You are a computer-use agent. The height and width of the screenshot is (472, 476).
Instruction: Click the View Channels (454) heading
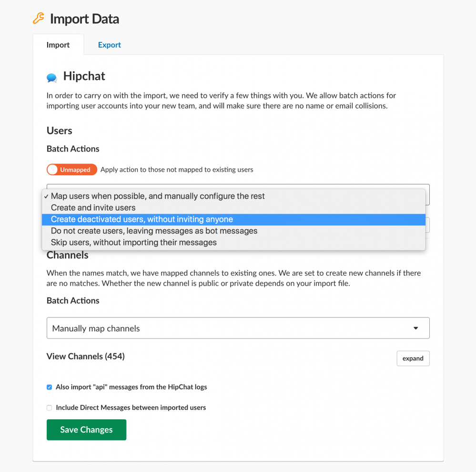(x=86, y=356)
